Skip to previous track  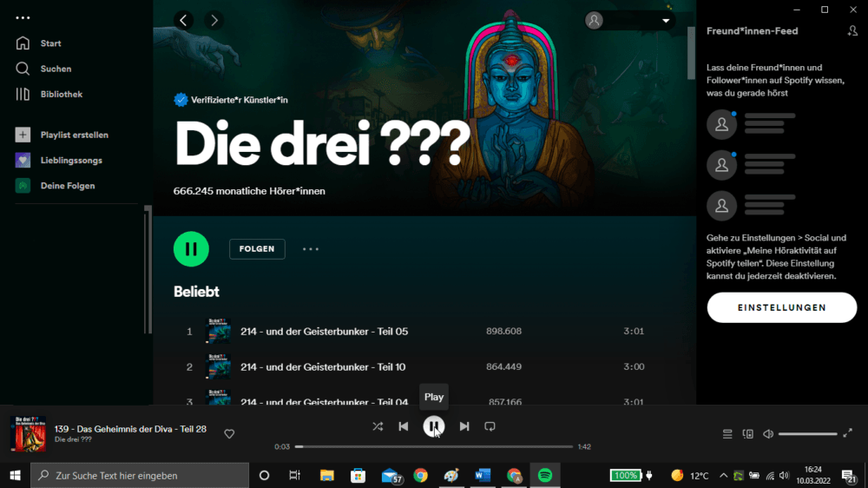(x=404, y=426)
